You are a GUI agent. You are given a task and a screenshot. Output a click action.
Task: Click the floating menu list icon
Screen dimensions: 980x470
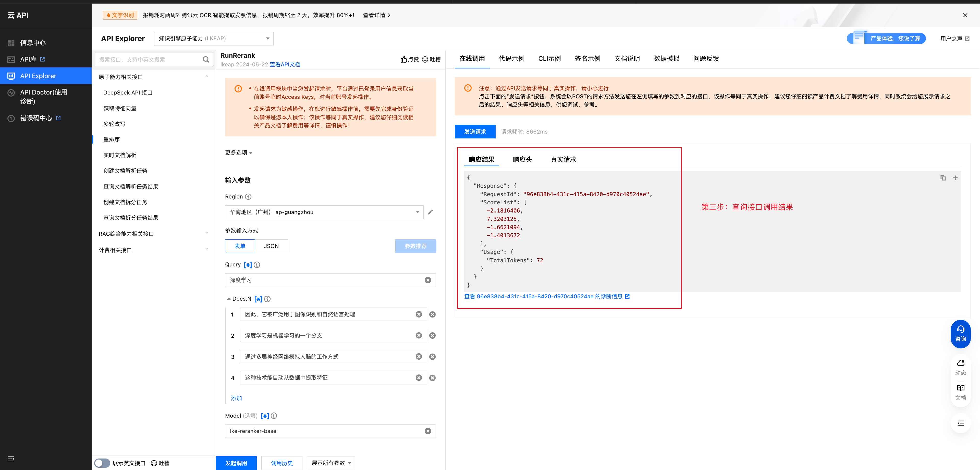pyautogui.click(x=960, y=423)
